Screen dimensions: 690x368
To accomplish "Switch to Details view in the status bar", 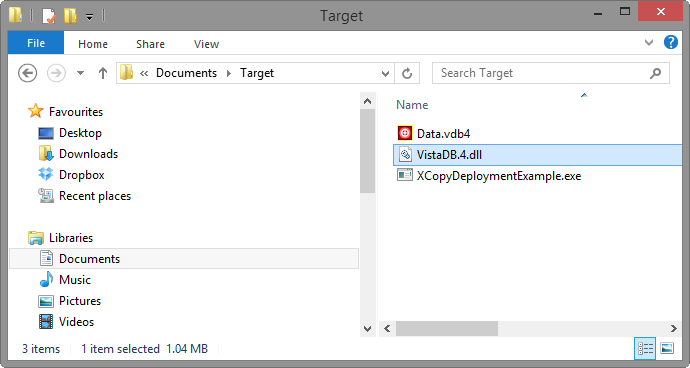I will [645, 349].
